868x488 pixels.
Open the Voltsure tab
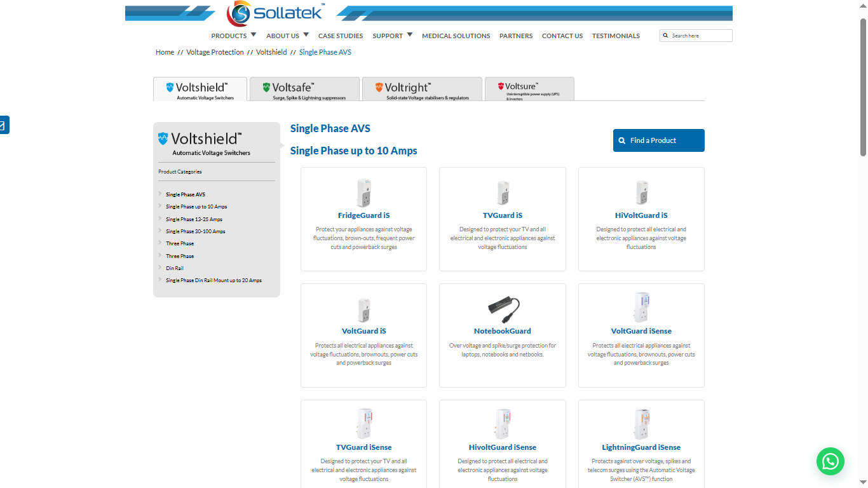(529, 89)
